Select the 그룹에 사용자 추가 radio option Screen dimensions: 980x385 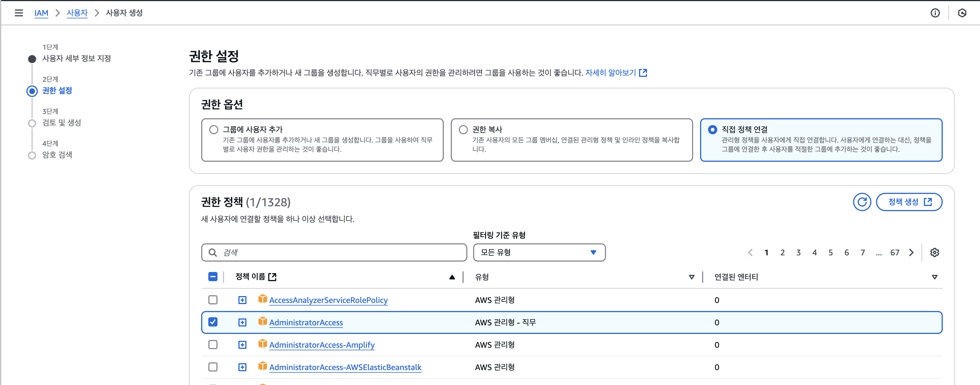(214, 129)
